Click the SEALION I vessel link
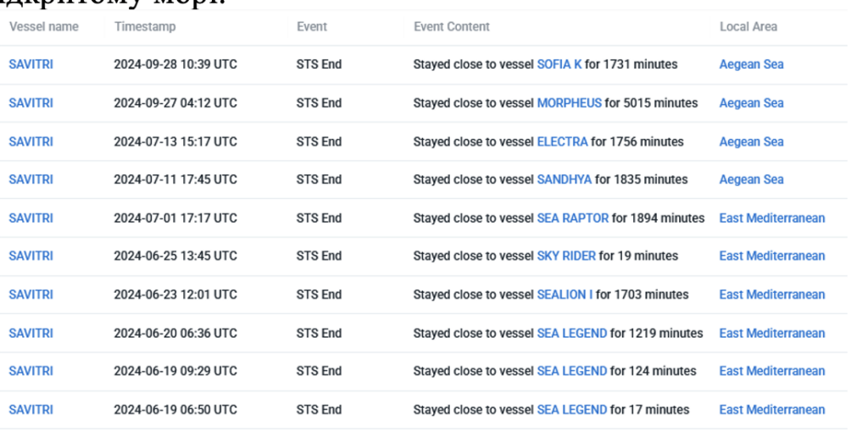The height and width of the screenshot is (442, 868). pos(565,295)
